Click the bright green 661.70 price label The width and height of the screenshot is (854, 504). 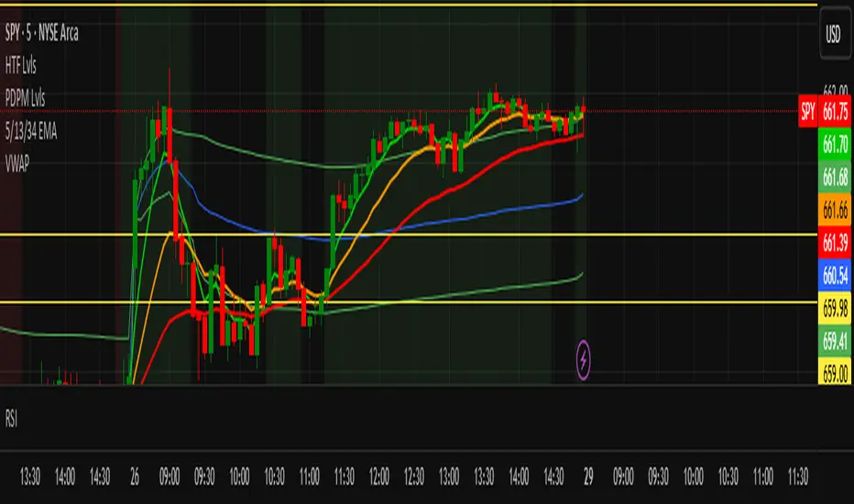click(835, 145)
